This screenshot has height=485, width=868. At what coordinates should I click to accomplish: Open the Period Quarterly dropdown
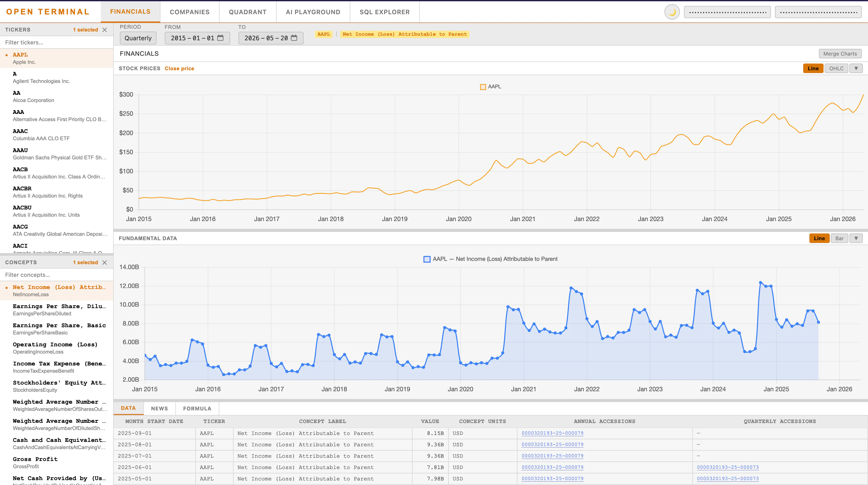pos(138,38)
